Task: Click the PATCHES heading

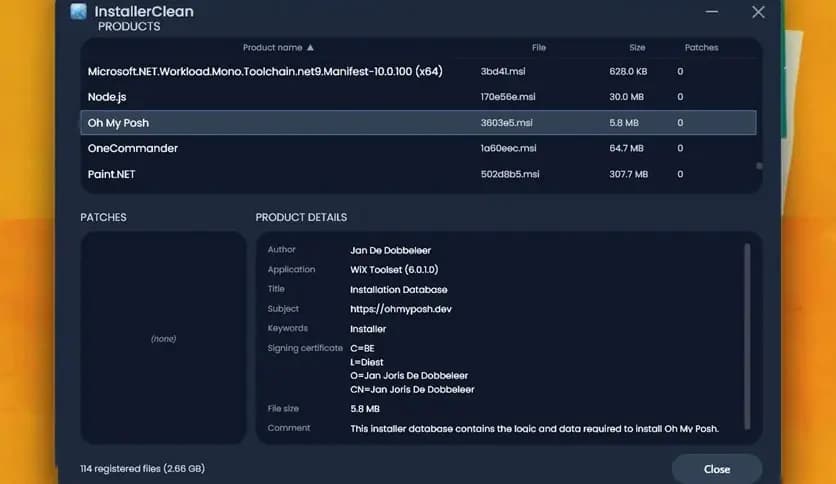Action: tap(103, 217)
